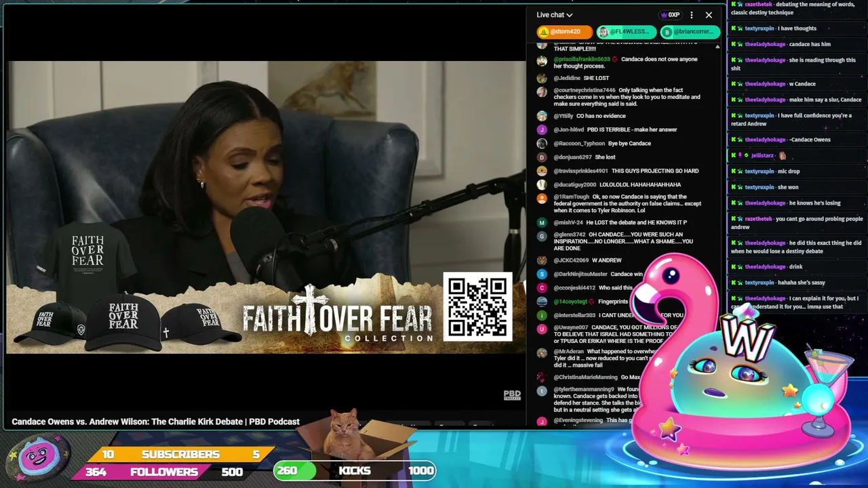Click the username @travissprinkles4901
Image resolution: width=868 pixels, height=488 pixels.
[581, 171]
